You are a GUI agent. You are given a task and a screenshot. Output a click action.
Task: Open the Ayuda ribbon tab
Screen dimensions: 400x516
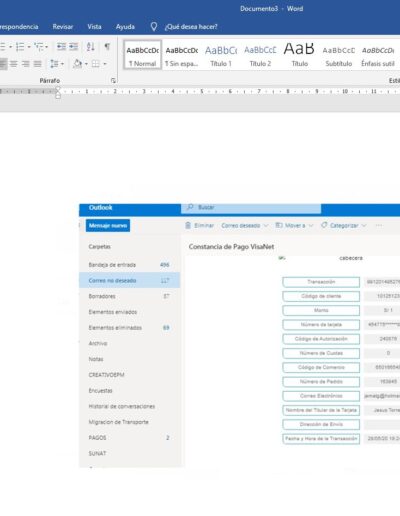coord(125,27)
